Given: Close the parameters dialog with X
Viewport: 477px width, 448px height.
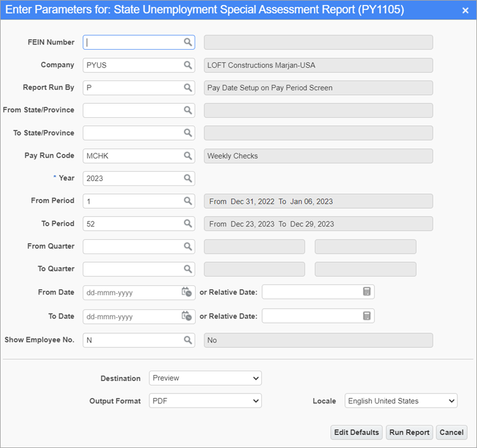Looking at the screenshot, I should pyautogui.click(x=465, y=10).
